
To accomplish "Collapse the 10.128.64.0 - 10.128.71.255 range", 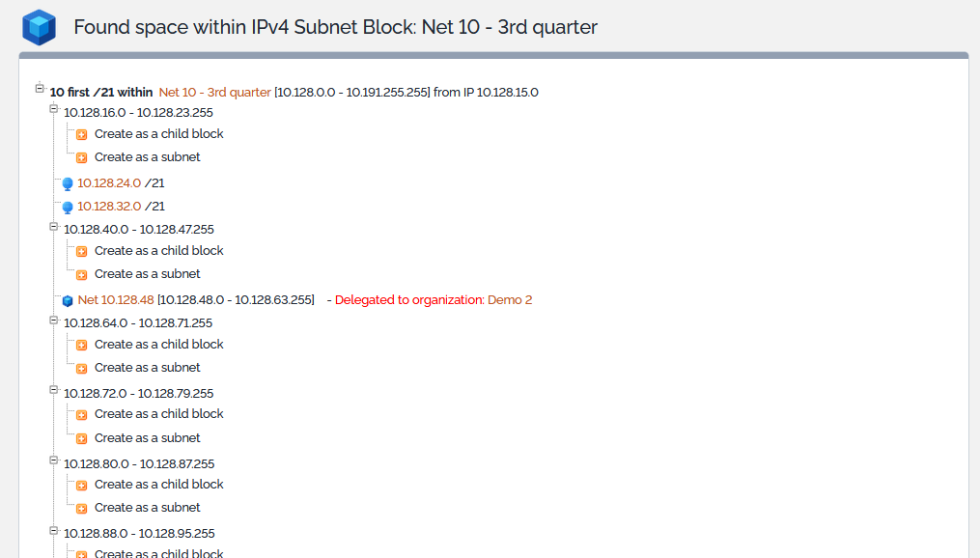I will [x=54, y=320].
